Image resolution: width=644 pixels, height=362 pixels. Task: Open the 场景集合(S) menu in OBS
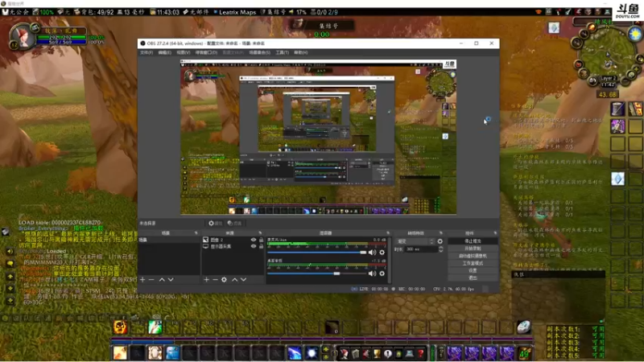259,52
